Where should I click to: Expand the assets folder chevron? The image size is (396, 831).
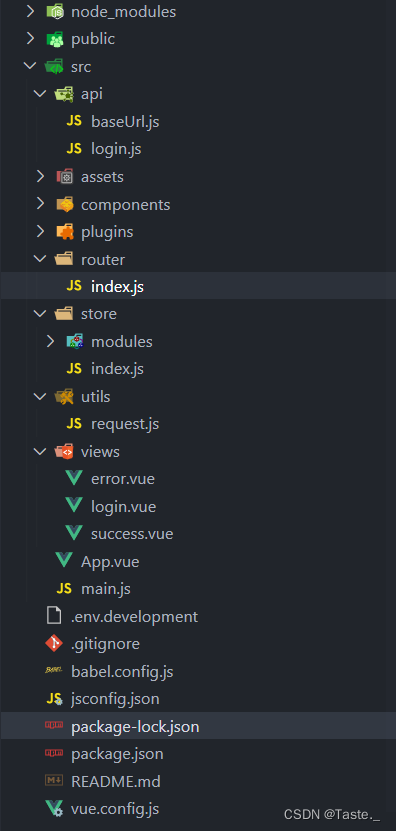pos(40,176)
